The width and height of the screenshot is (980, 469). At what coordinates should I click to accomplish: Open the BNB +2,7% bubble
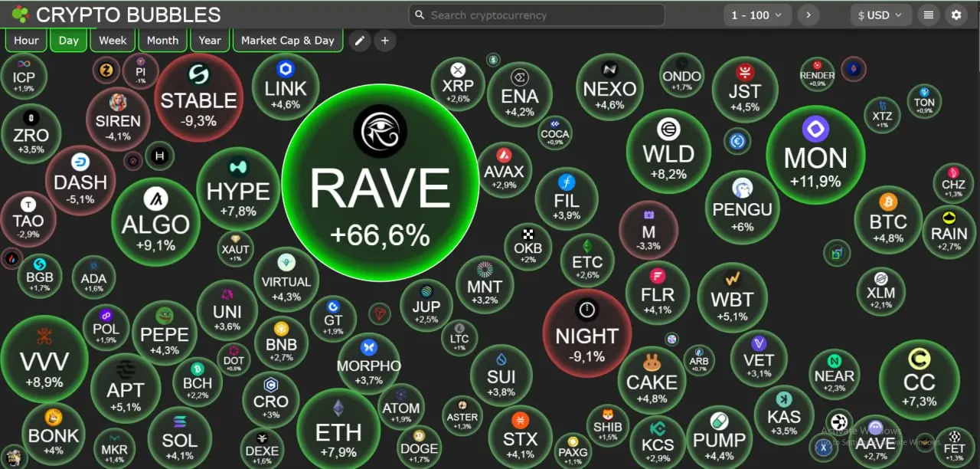point(281,343)
